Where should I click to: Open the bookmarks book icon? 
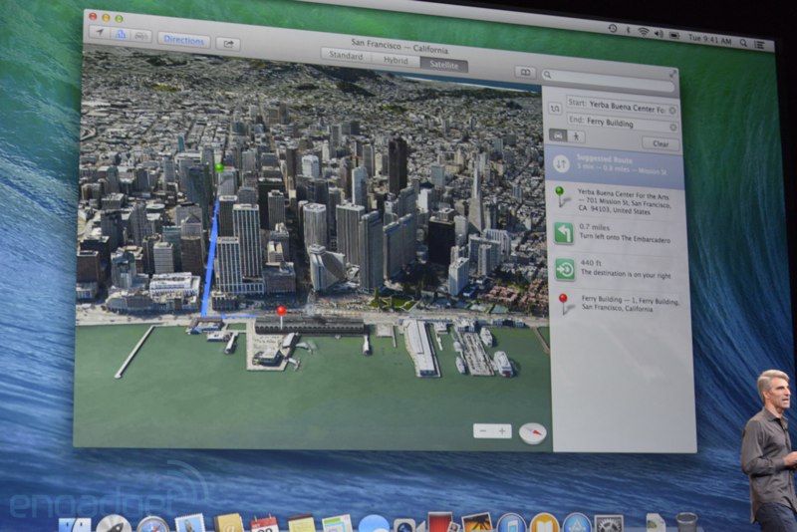(526, 72)
